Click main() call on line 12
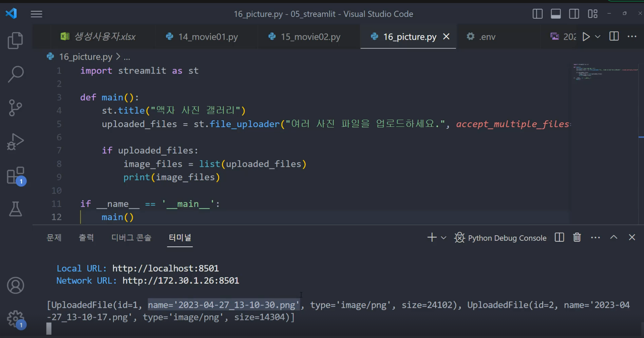The image size is (644, 338). tap(118, 217)
